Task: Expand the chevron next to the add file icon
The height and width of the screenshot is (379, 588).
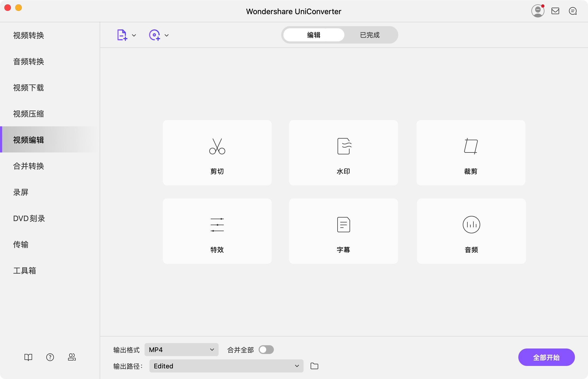Action: tap(134, 35)
